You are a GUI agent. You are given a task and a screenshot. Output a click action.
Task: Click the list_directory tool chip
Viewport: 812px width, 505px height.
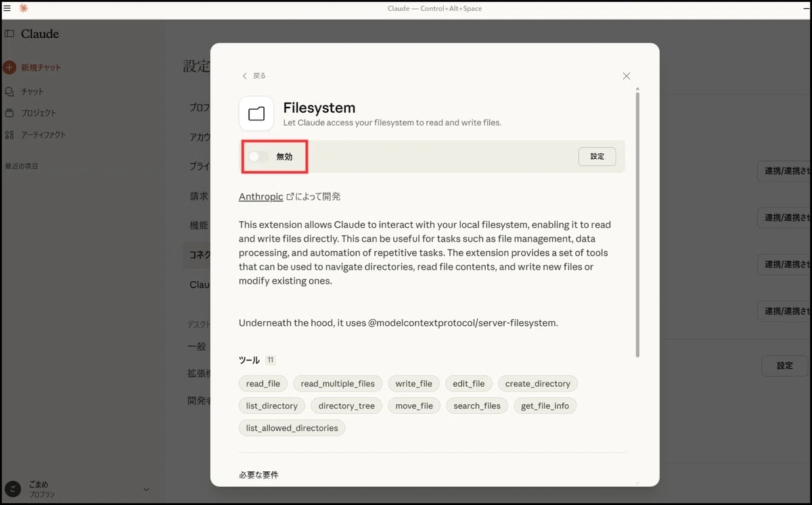coord(272,406)
